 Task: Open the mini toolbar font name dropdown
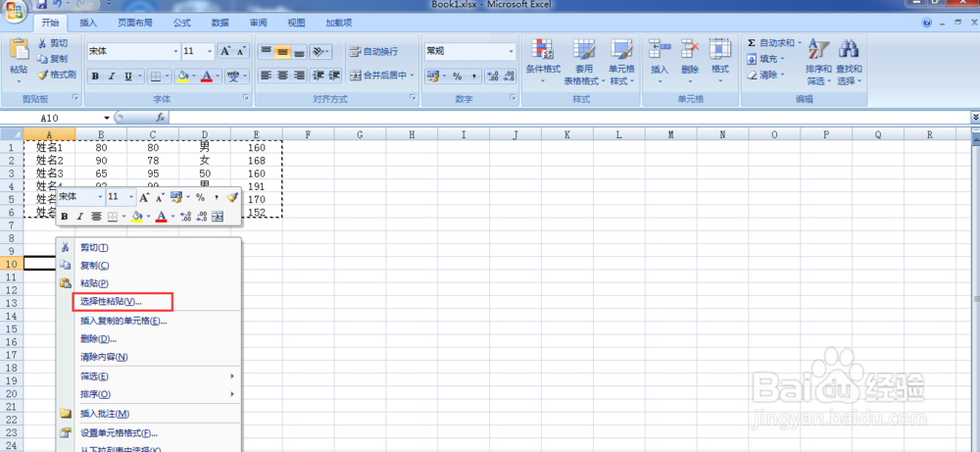[100, 197]
